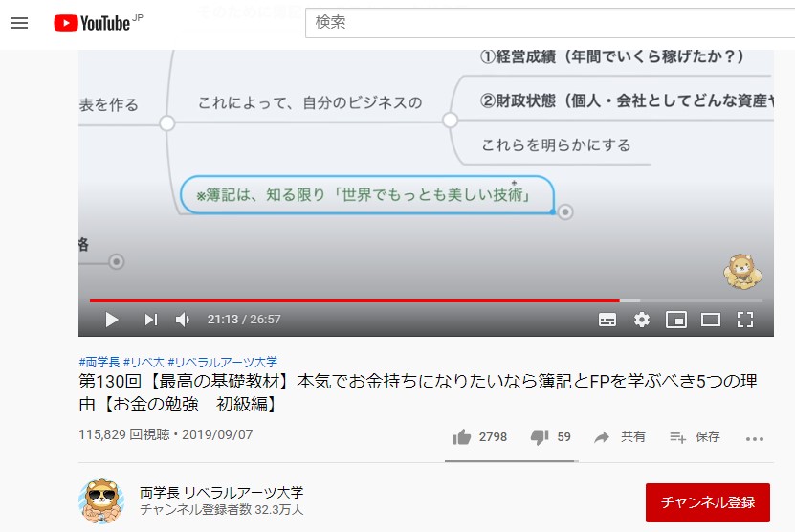The height and width of the screenshot is (532, 795).
Task: Skip to the next video
Action: [x=150, y=320]
